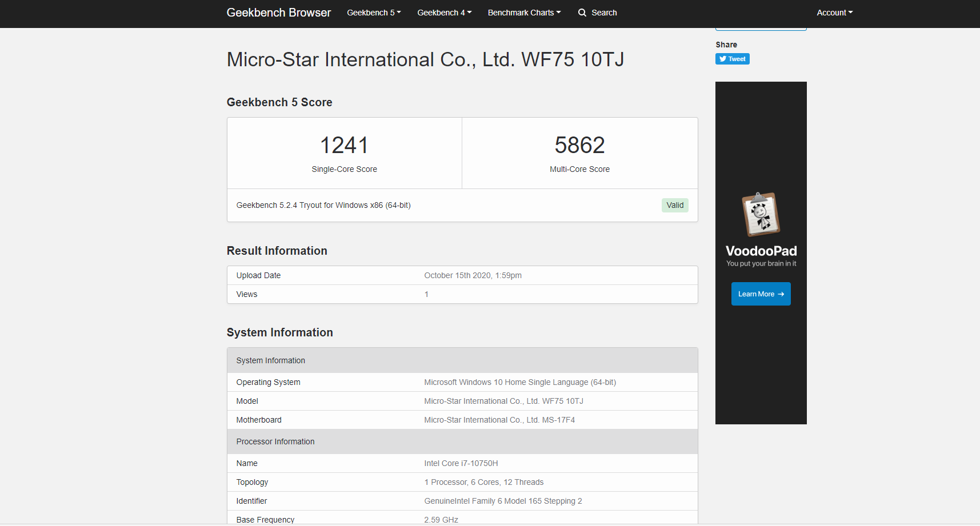Click Geekbench 5.2.4 Tryout version text

[x=323, y=205]
